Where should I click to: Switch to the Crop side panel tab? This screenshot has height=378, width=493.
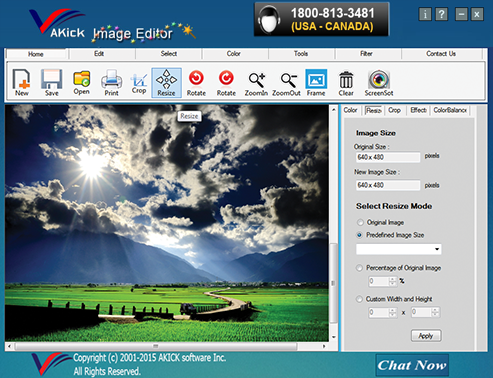394,110
